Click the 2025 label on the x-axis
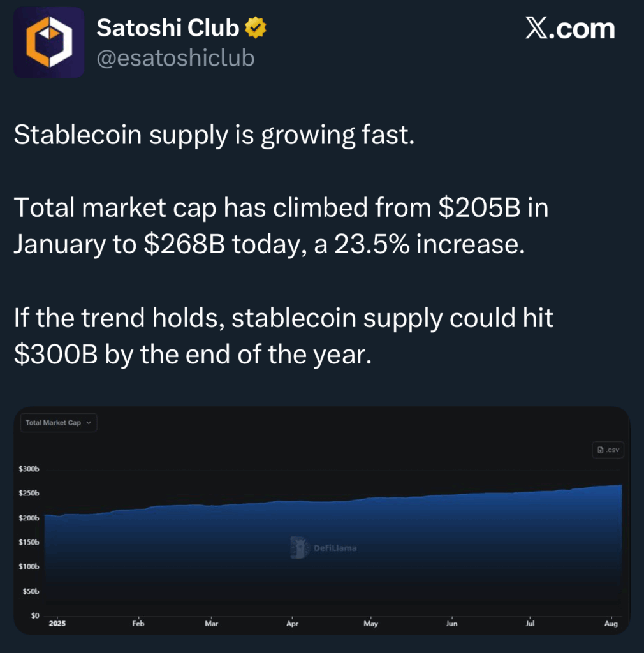Image resolution: width=644 pixels, height=653 pixels. pyautogui.click(x=57, y=624)
